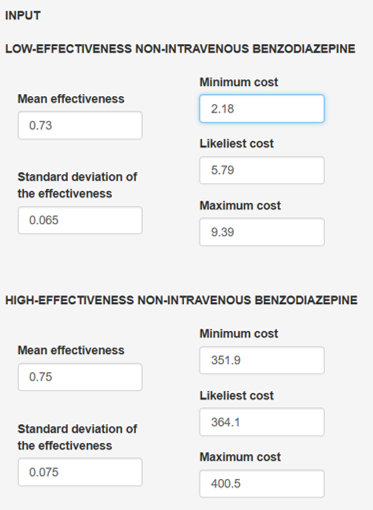The height and width of the screenshot is (510, 373).
Task: Click the Maximum cost field showing 9.39
Action: (x=262, y=232)
